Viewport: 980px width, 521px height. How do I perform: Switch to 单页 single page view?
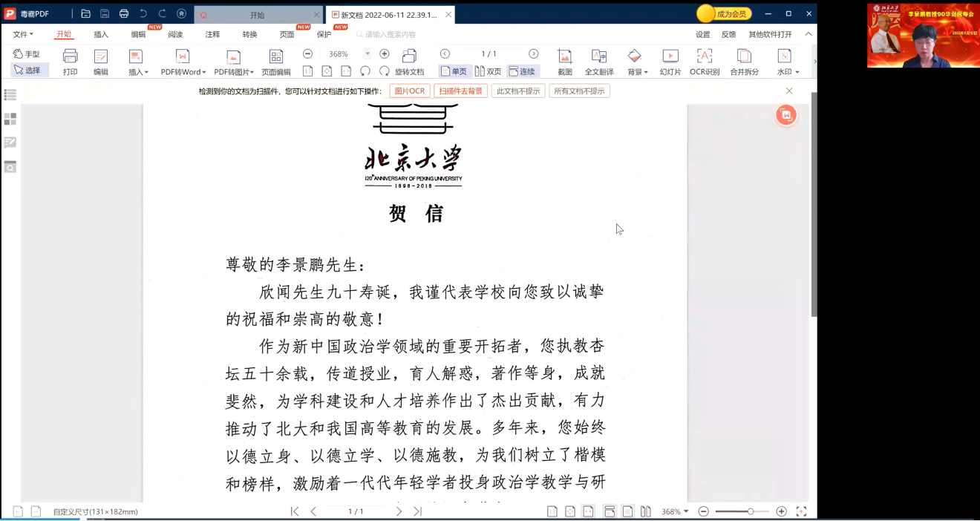(x=454, y=71)
